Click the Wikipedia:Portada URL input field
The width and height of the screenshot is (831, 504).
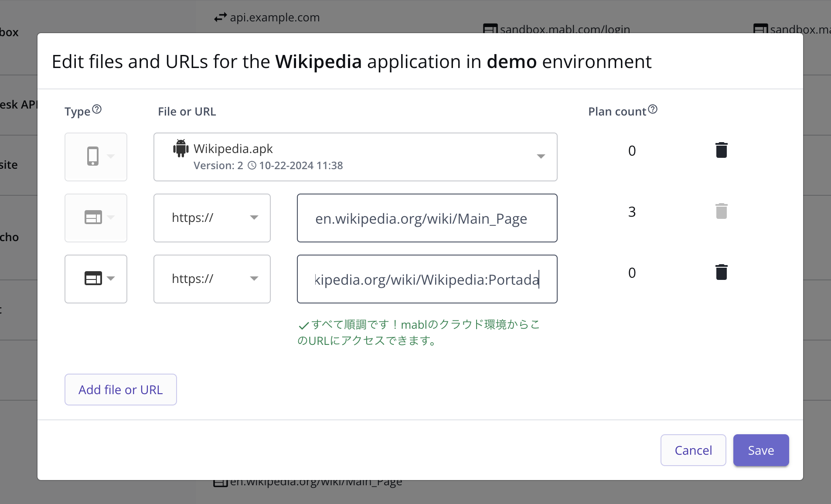pyautogui.click(x=427, y=279)
